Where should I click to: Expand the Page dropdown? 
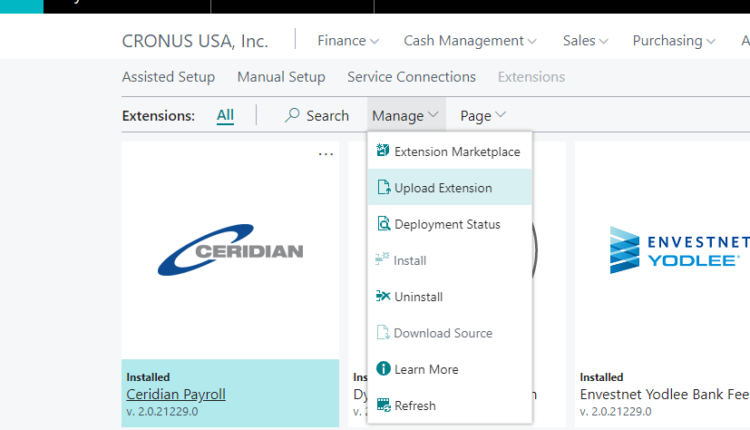pyautogui.click(x=483, y=116)
